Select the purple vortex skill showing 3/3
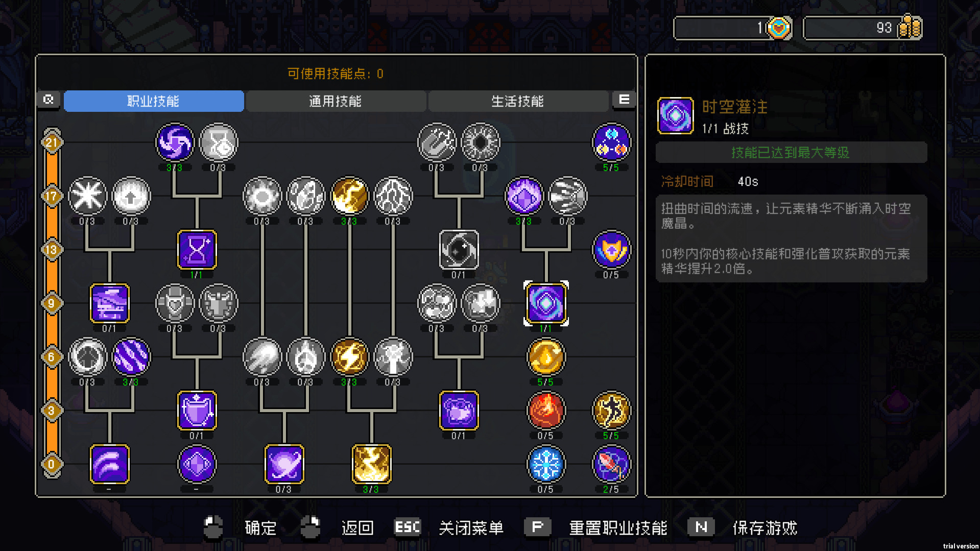 (175, 142)
